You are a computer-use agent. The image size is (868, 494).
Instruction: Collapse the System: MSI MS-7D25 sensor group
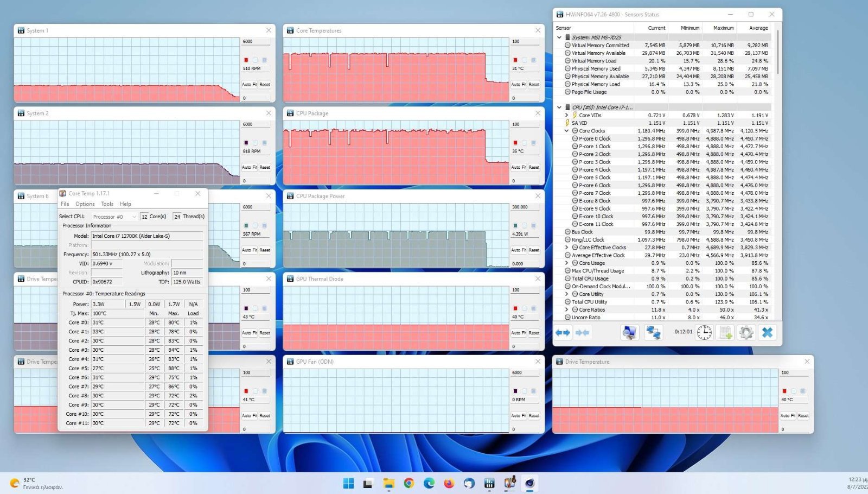tap(559, 37)
